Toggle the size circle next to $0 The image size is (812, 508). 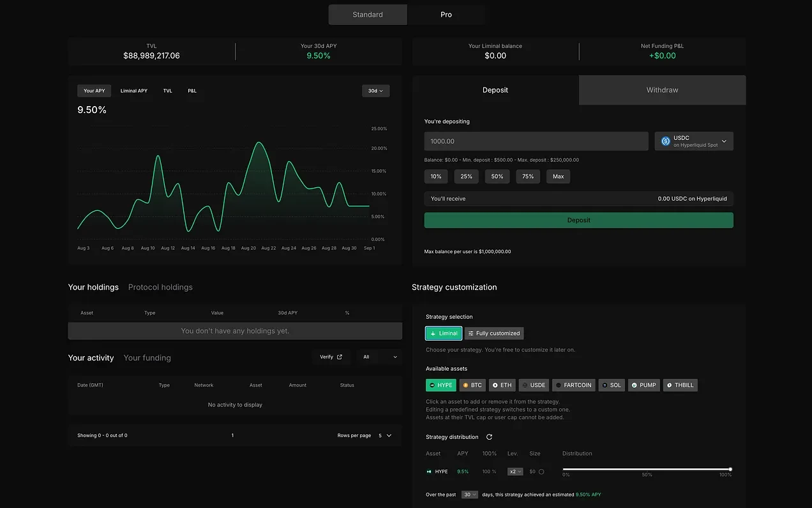(x=542, y=471)
